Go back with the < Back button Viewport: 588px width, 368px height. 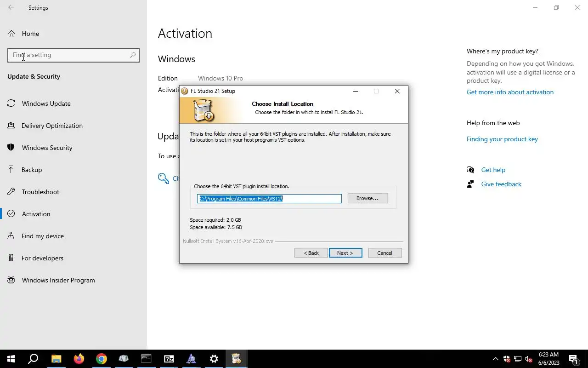tap(311, 253)
